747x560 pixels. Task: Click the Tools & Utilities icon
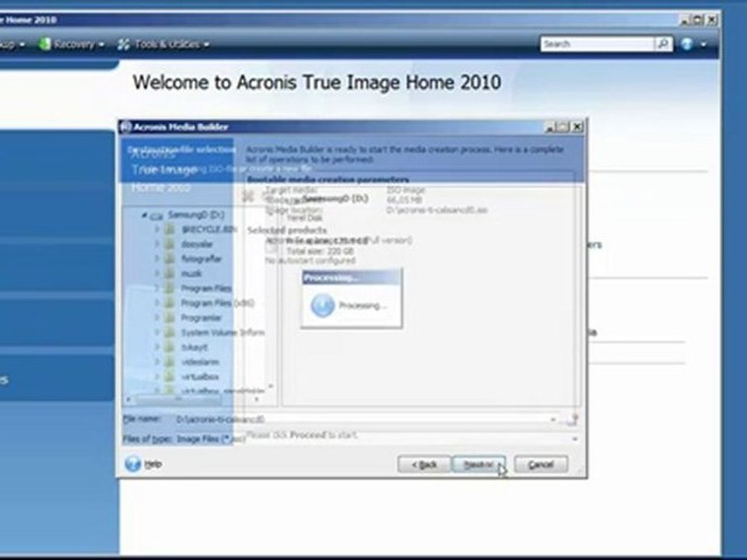click(x=124, y=44)
